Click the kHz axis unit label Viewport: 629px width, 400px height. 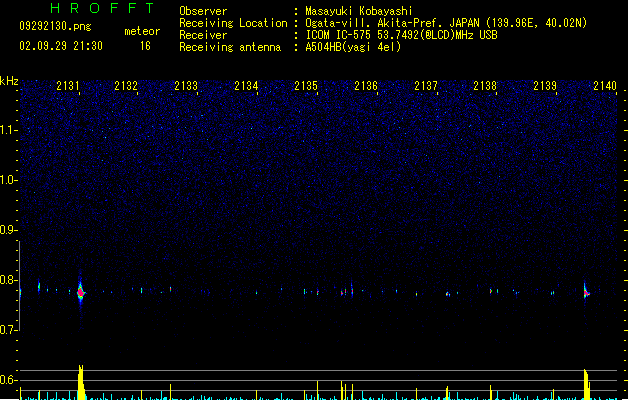click(9, 81)
